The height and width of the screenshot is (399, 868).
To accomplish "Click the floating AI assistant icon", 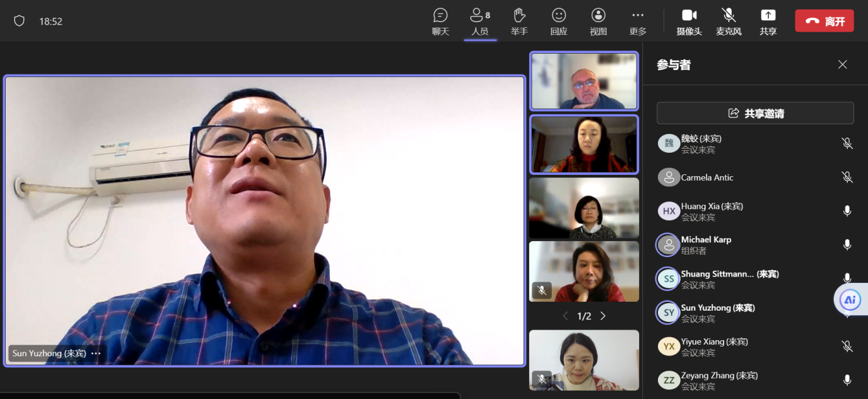I will click(849, 300).
